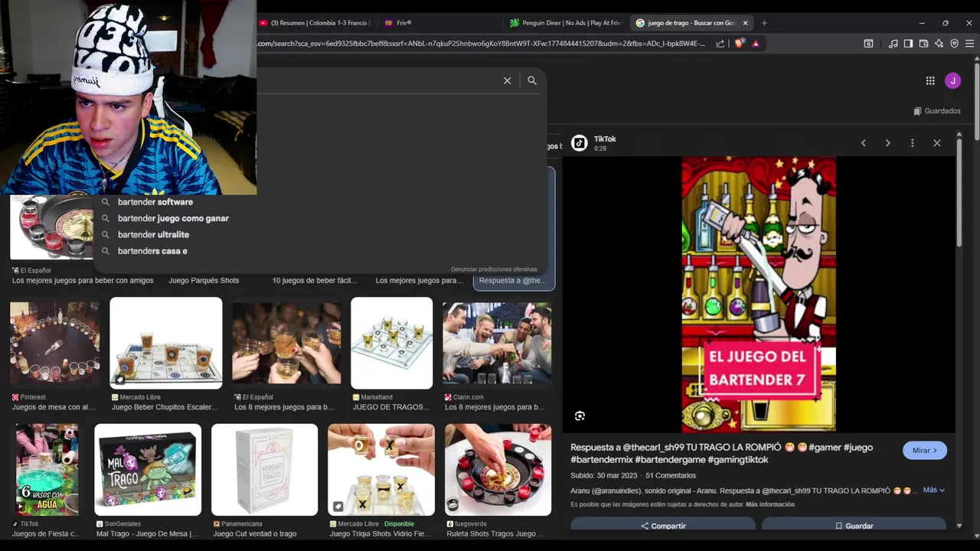Open the Google apps grid
This screenshot has height=551, width=980.
pyautogui.click(x=930, y=80)
